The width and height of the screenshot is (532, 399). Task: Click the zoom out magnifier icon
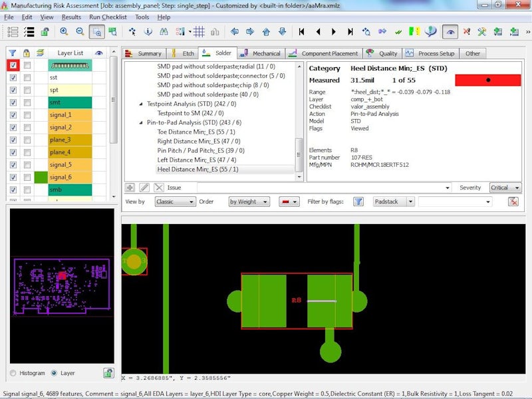tap(80, 31)
